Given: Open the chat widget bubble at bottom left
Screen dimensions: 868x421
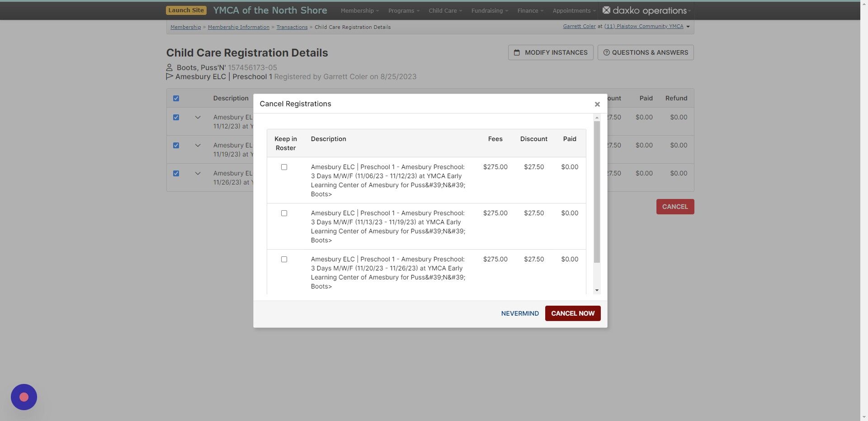Looking at the screenshot, I should (24, 397).
